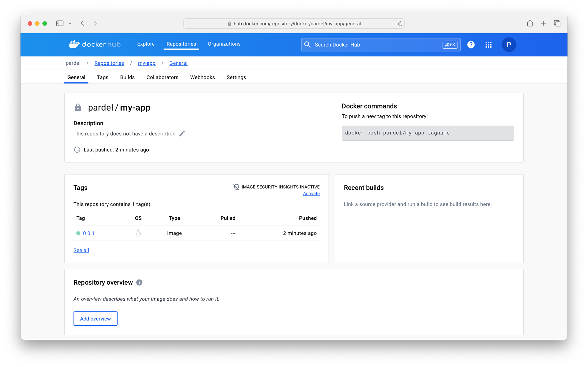Image resolution: width=588 pixels, height=367 pixels.
Task: Switch to the Builds tab
Action: [127, 77]
